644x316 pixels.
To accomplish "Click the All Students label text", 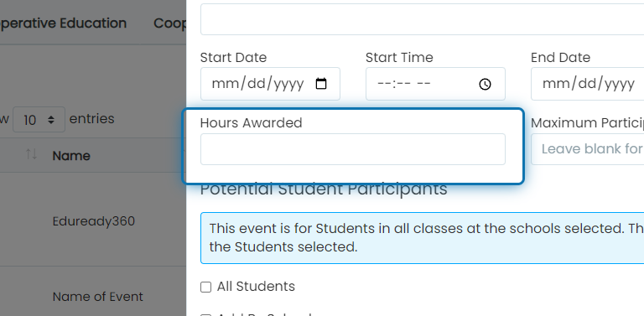I will click(256, 287).
